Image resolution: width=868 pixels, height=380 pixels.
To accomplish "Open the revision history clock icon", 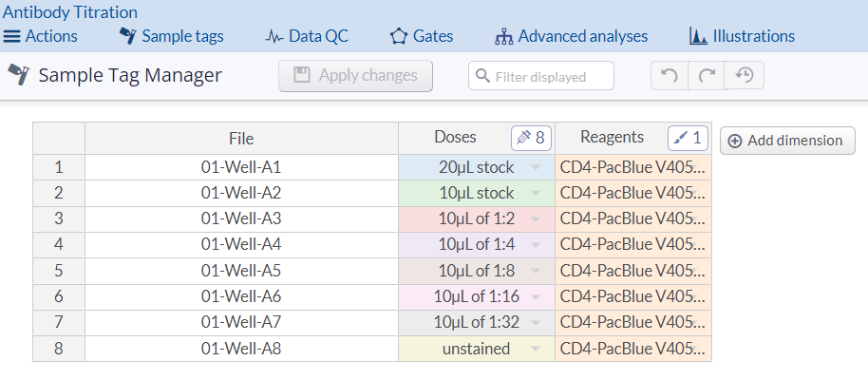I will 744,76.
